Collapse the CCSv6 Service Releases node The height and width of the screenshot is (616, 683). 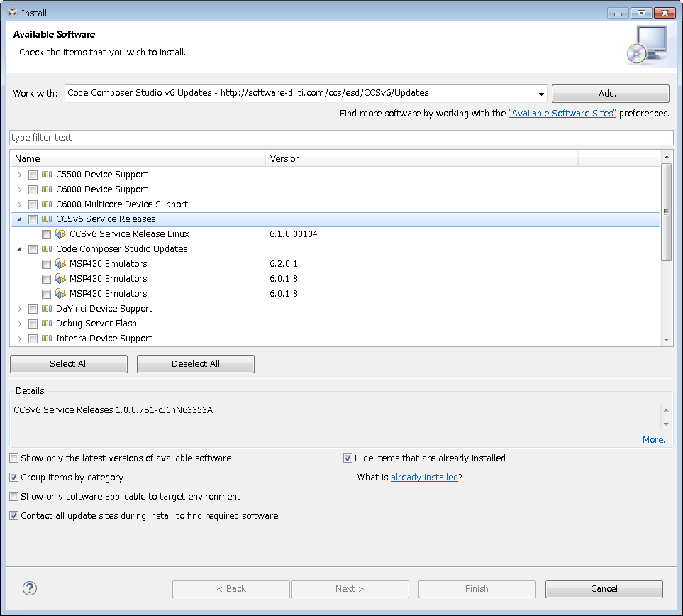(19, 219)
